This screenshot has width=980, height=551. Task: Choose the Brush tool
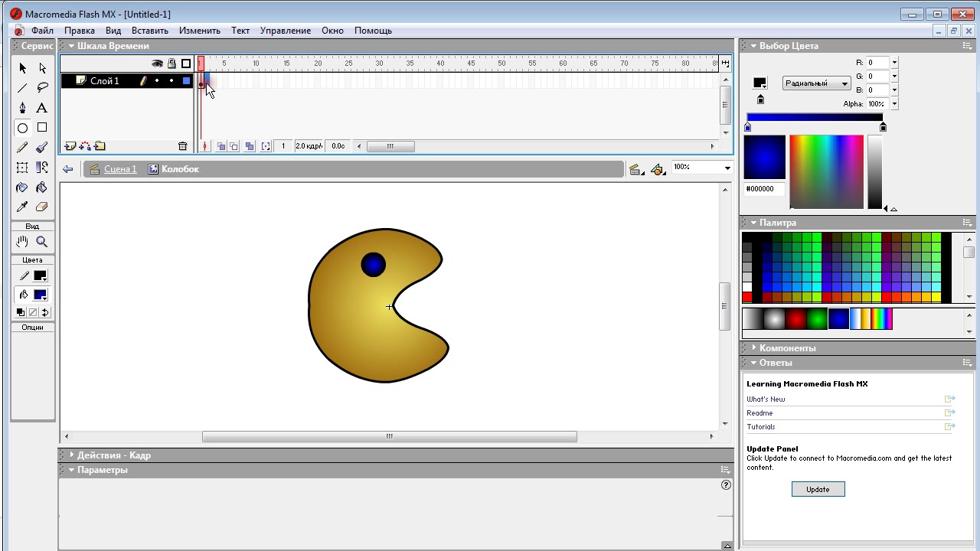(x=42, y=148)
